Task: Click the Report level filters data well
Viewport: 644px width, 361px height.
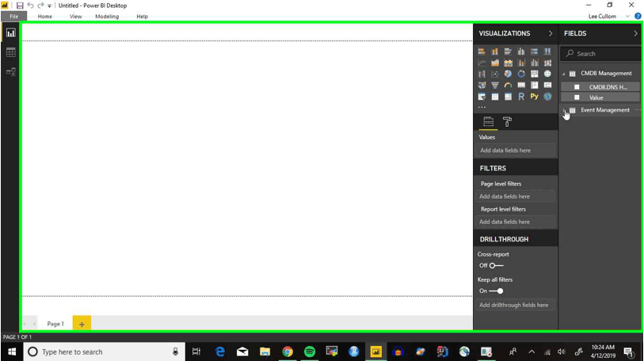Action: (516, 222)
